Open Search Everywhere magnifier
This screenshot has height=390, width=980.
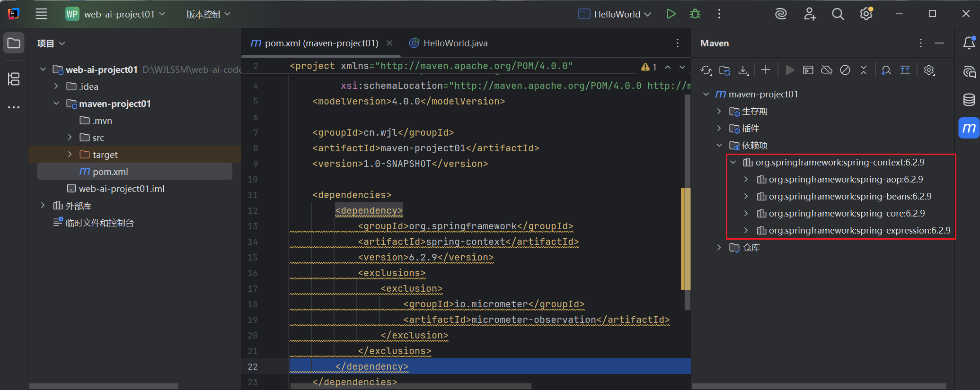coord(838,14)
